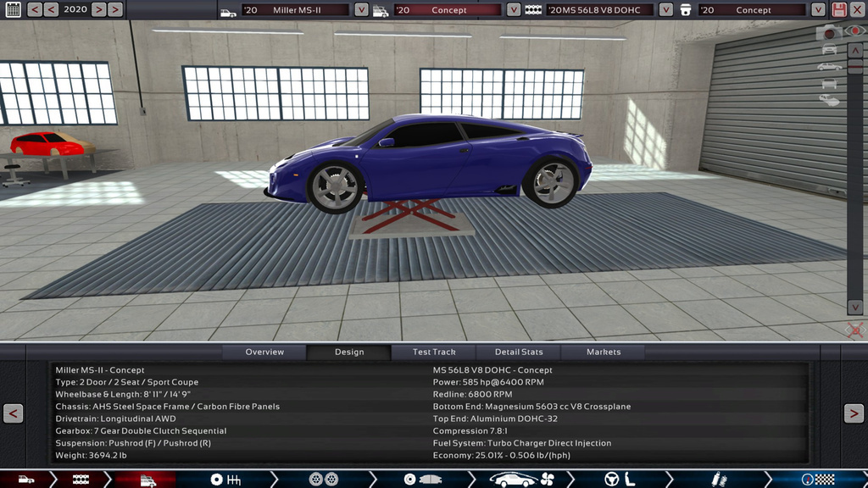This screenshot has height=488, width=868.
Task: Expand the Miller MS-II model dropdown
Action: [x=361, y=9]
